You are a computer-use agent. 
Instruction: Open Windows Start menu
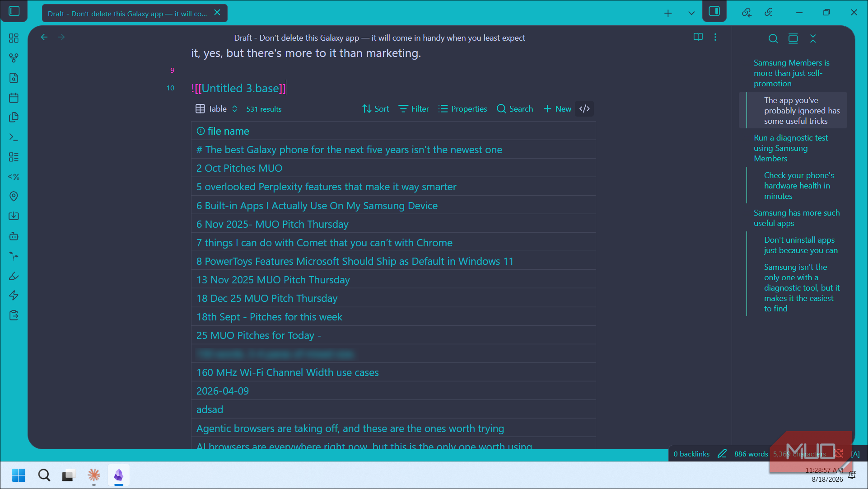point(19,475)
